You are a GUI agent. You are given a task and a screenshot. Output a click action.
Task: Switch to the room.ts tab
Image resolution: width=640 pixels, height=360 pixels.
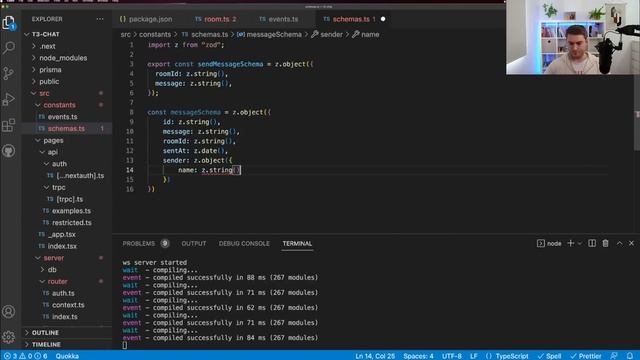click(x=216, y=19)
